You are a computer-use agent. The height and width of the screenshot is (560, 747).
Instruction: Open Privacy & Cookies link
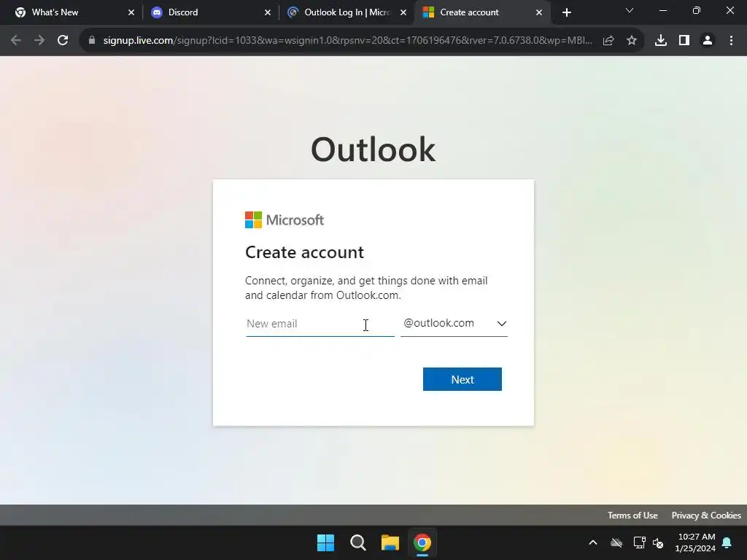pyautogui.click(x=706, y=516)
